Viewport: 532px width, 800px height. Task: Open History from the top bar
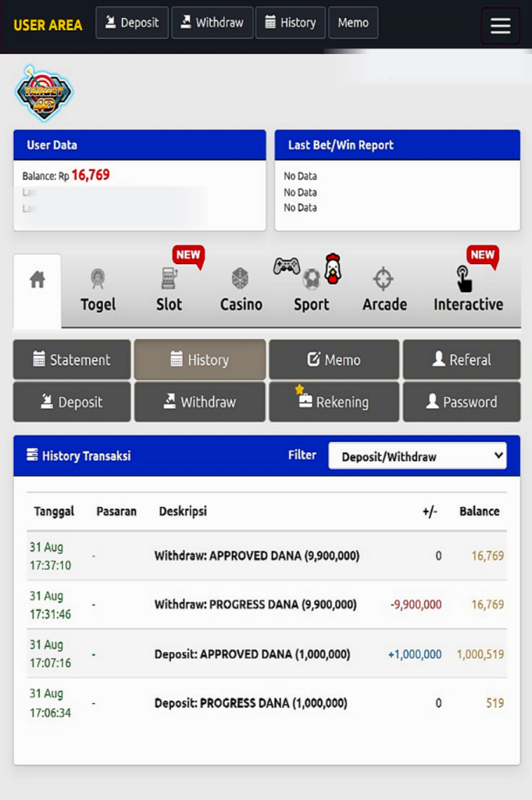(290, 23)
